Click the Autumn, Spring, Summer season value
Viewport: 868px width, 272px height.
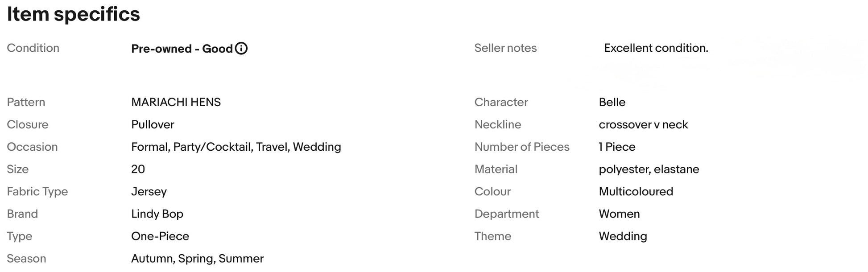(x=197, y=258)
